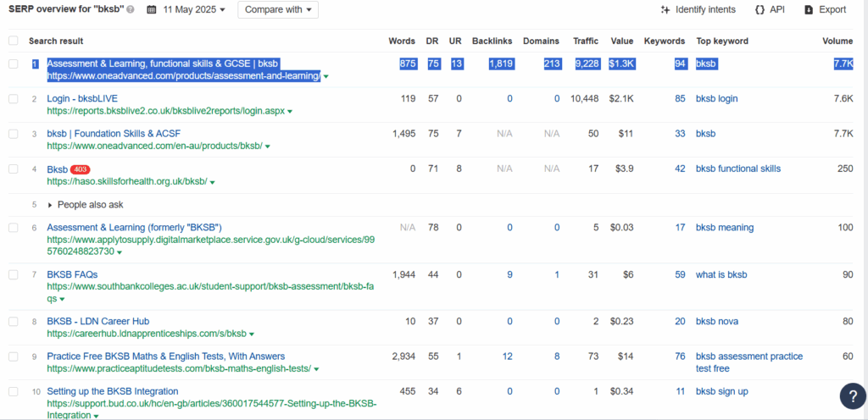Check the box for Setting up the BKSB Integration row

click(x=14, y=392)
